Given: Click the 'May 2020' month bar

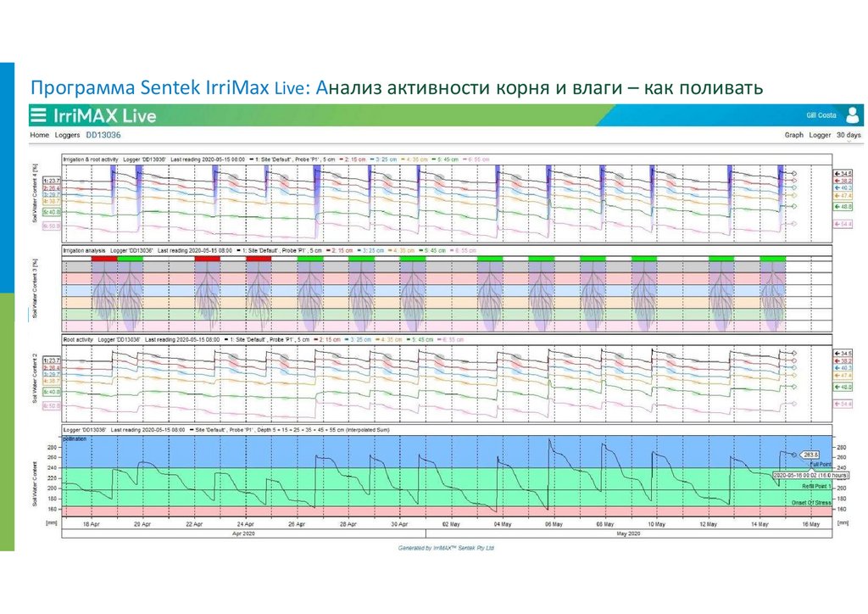Looking at the screenshot, I should [629, 533].
